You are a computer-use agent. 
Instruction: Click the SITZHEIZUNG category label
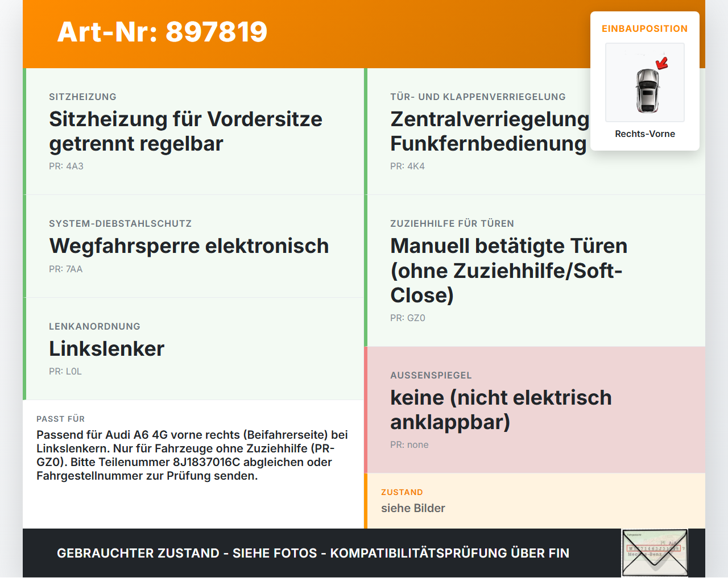tap(82, 97)
